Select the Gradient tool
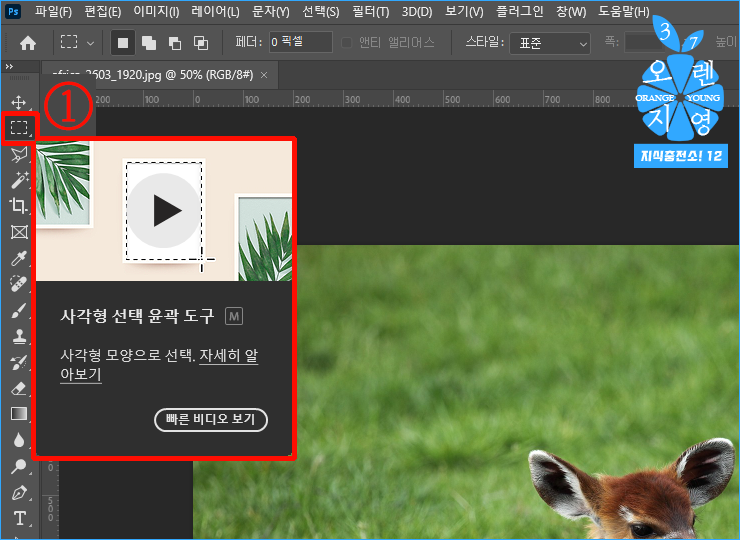This screenshot has width=740, height=540. (19, 414)
